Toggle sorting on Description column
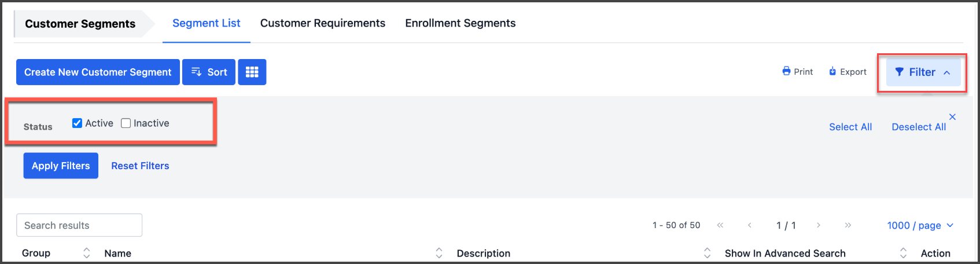The image size is (980, 264). click(707, 253)
